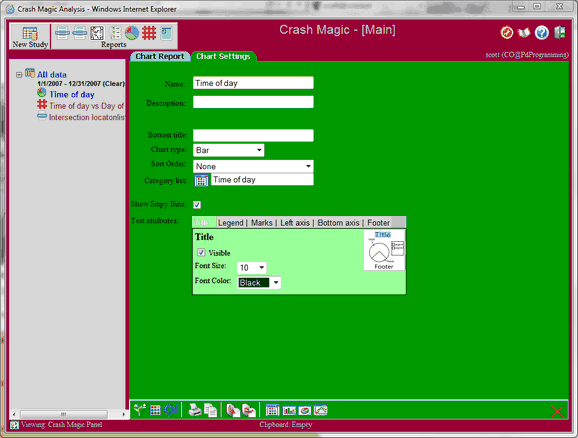Screen dimensions: 578x438
Task: Collapse the All data tree node
Action: (x=19, y=75)
